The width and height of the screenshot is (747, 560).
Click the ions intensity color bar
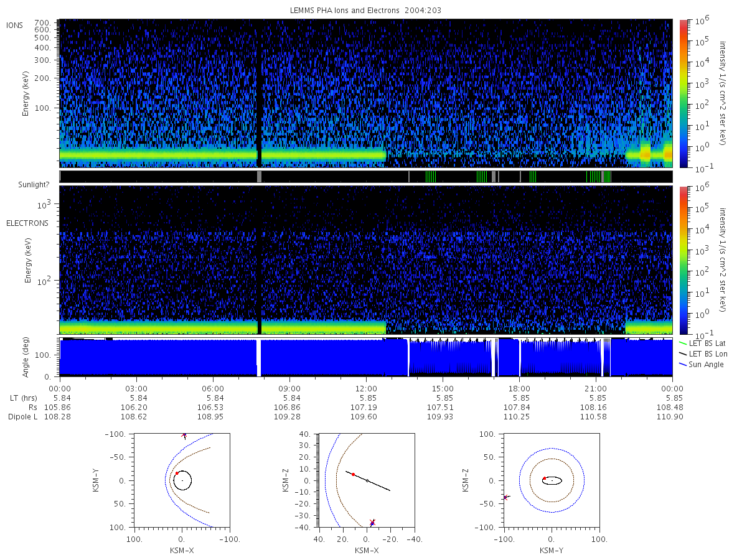click(683, 93)
